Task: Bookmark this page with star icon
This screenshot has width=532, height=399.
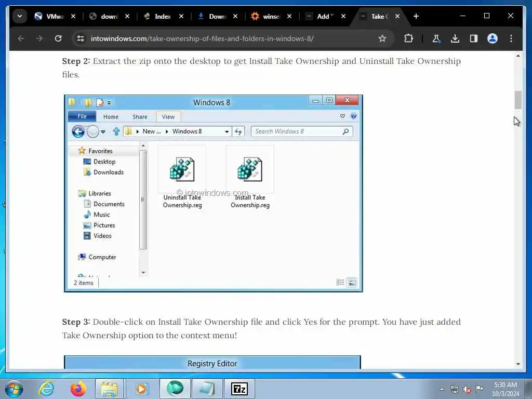Action: (x=382, y=38)
